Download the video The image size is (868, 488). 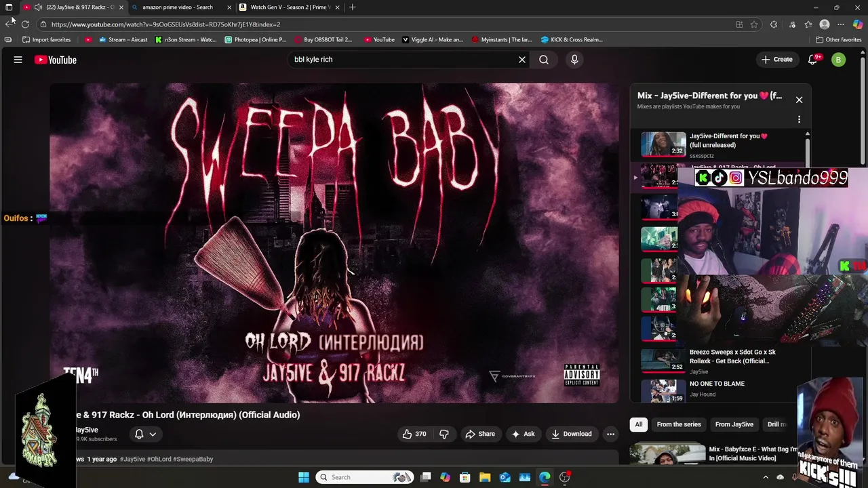571,434
